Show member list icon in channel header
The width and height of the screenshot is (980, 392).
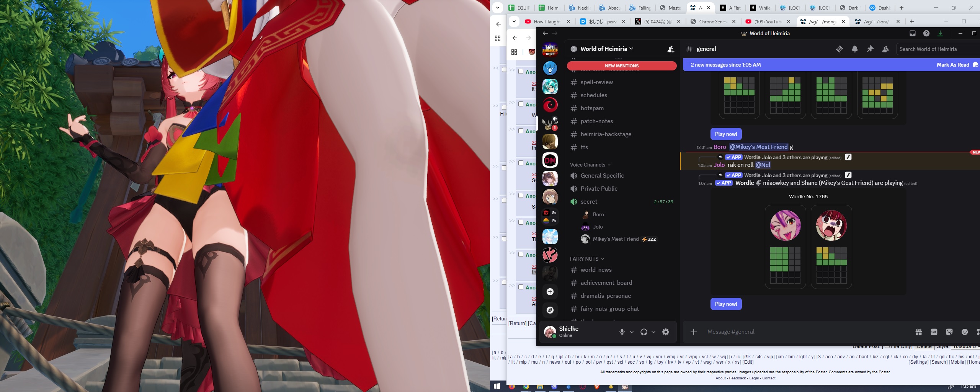tap(885, 49)
